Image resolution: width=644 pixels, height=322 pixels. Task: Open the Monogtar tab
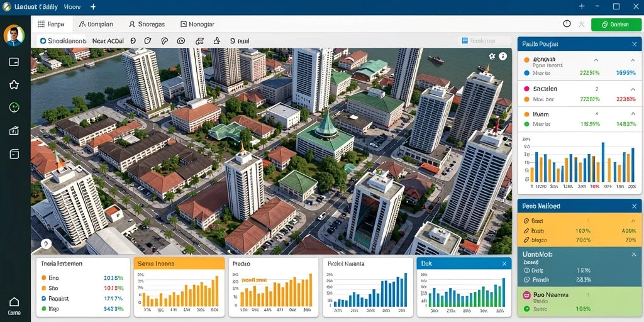(197, 25)
